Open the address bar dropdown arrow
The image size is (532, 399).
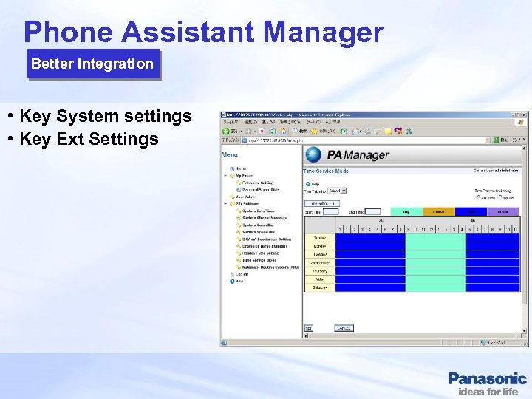tap(488, 140)
